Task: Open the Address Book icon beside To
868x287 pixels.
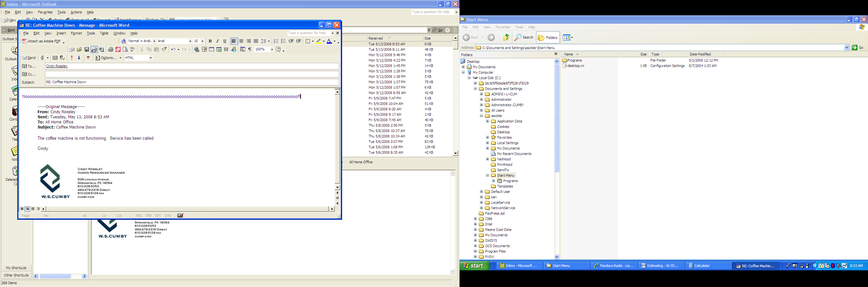Action: pos(25,66)
